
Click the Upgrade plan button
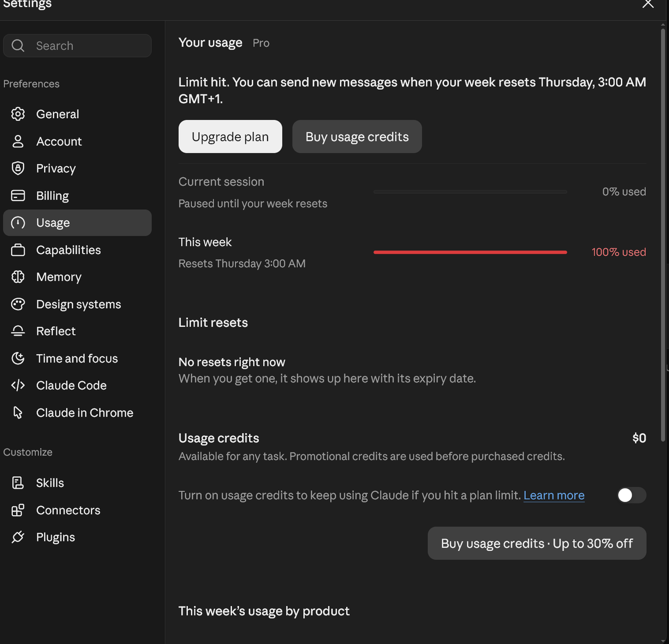coord(230,137)
